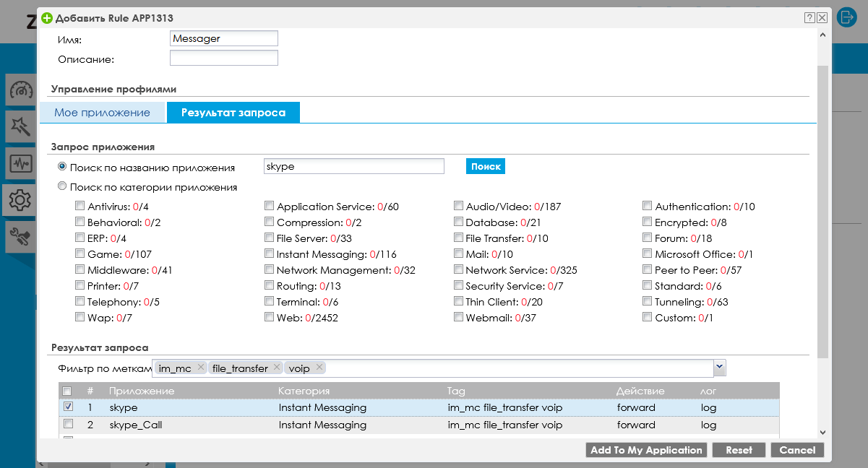Click the Поиск search button
Screen dimensions: 868x468
pyautogui.click(x=486, y=166)
